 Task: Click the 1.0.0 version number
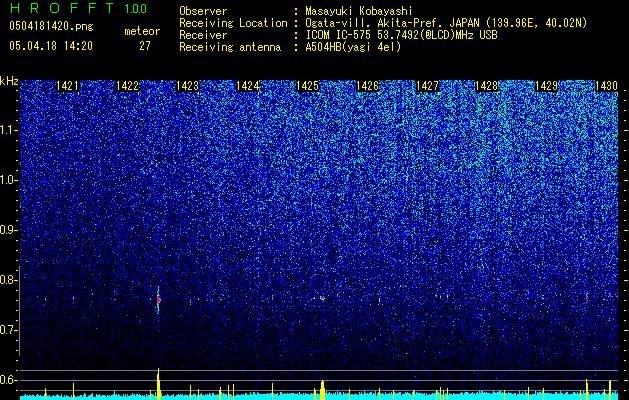[136, 9]
